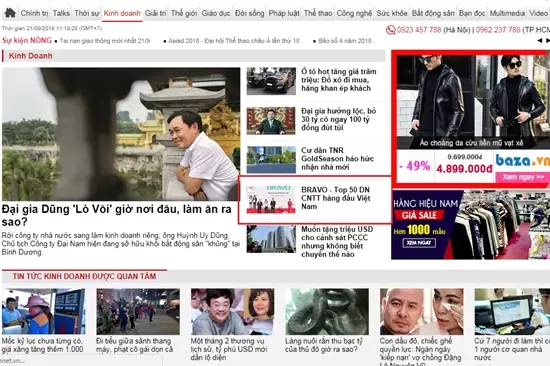Image resolution: width=550 pixels, height=366 pixels.
Task: Read Con dấu đỏ, chiếc ghế quyền lực article
Action: click(x=420, y=352)
